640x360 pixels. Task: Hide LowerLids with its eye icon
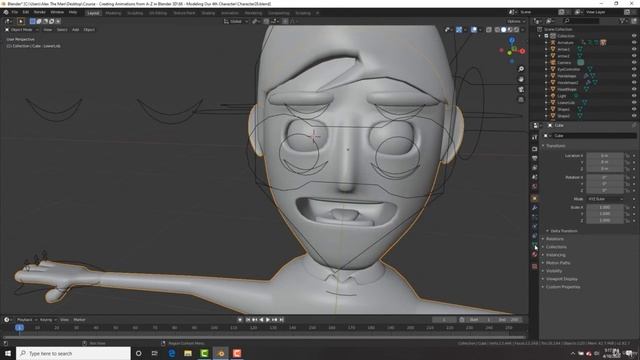[x=634, y=102]
